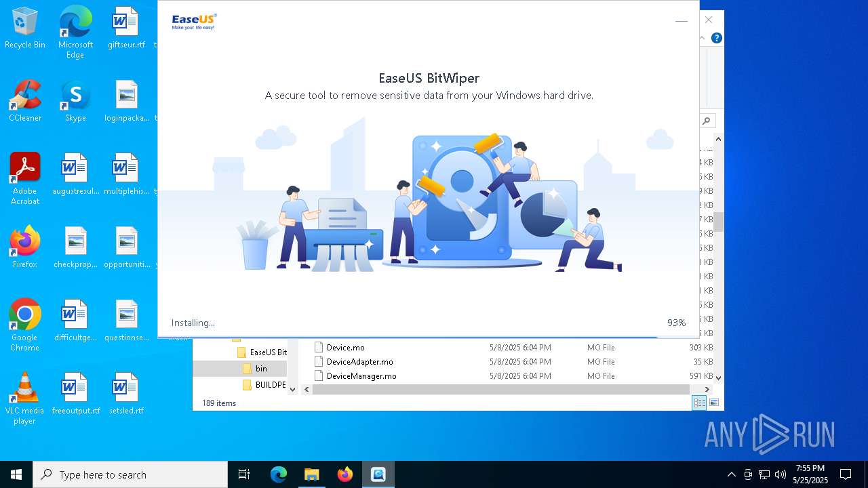Switch File Explorer to large icons view
868x488 pixels.
713,403
